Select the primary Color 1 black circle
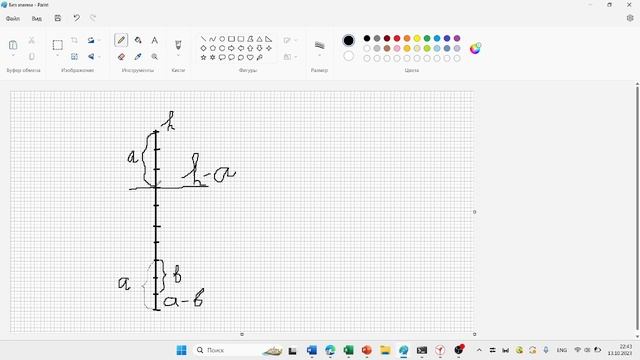 click(349, 40)
